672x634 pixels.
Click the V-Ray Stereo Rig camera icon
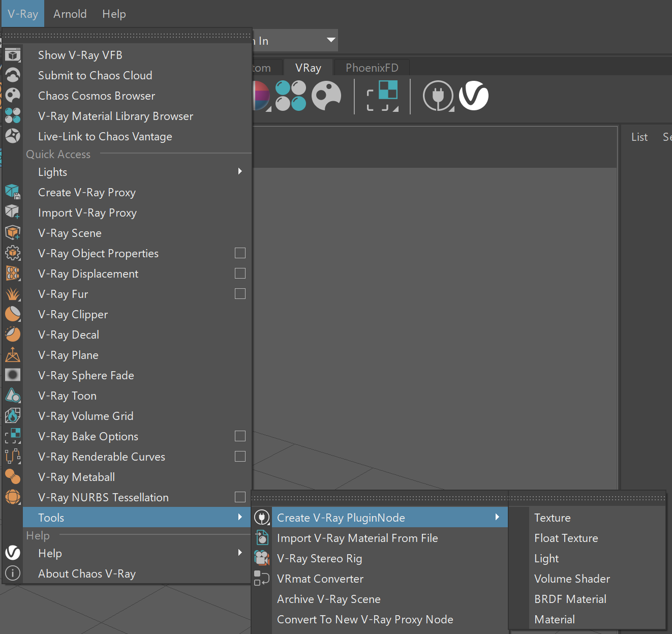tap(262, 558)
